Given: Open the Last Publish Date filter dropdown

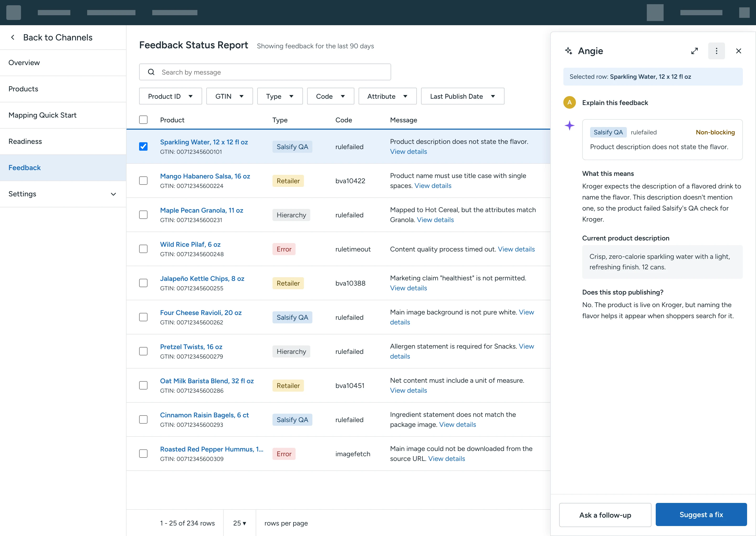Looking at the screenshot, I should (462, 96).
